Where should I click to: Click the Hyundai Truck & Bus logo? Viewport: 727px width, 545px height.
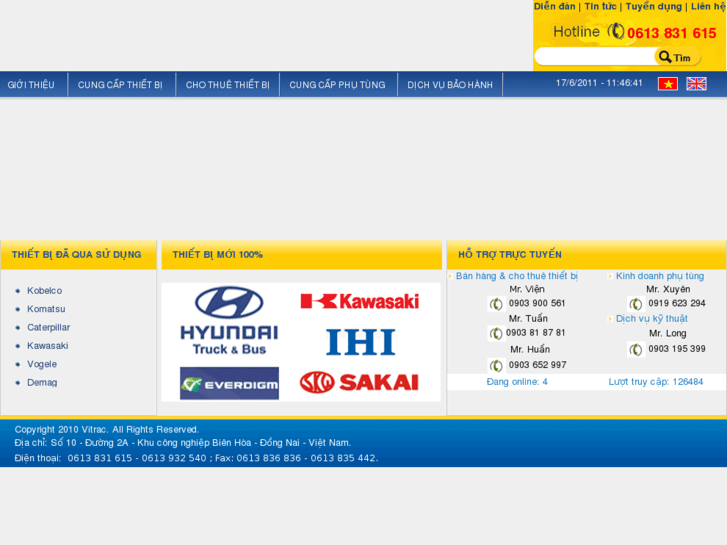click(x=229, y=321)
